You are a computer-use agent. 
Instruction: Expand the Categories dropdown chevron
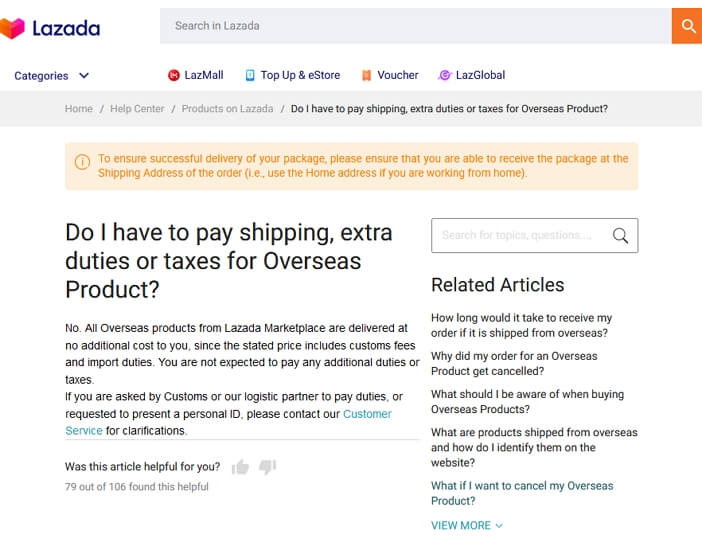[84, 75]
